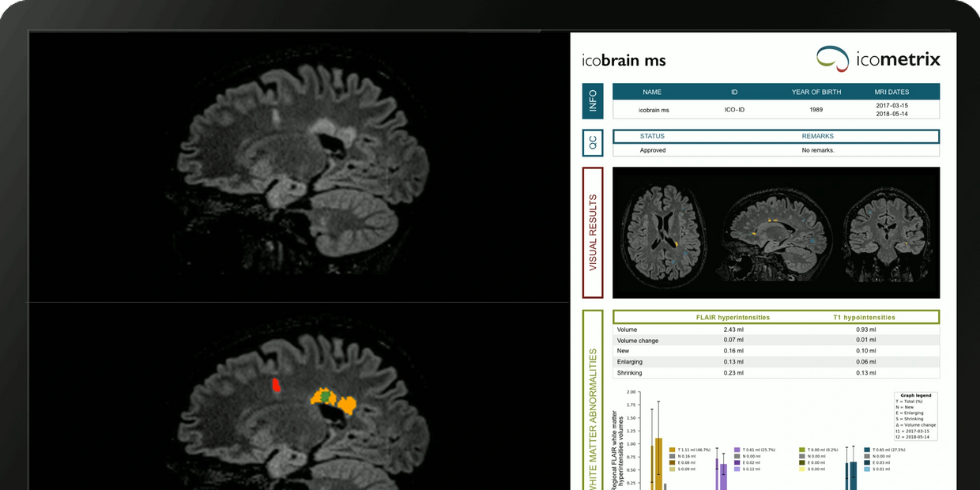
Task: Click the orange lesion overlay on lower scan
Action: click(345, 405)
